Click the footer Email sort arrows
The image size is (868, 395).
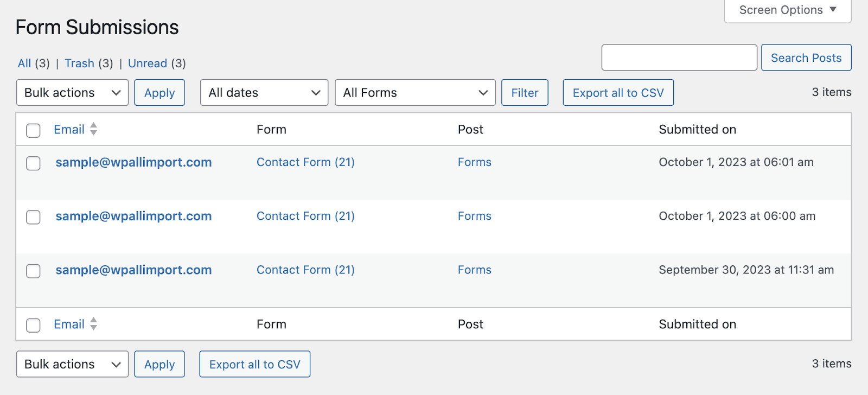(x=93, y=324)
